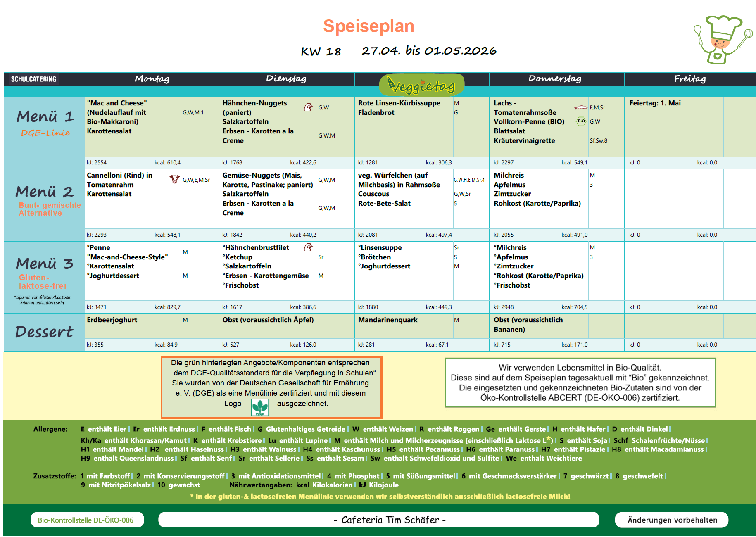Click the fish icon beside Lachs
The width and height of the screenshot is (756, 537).
580,107
